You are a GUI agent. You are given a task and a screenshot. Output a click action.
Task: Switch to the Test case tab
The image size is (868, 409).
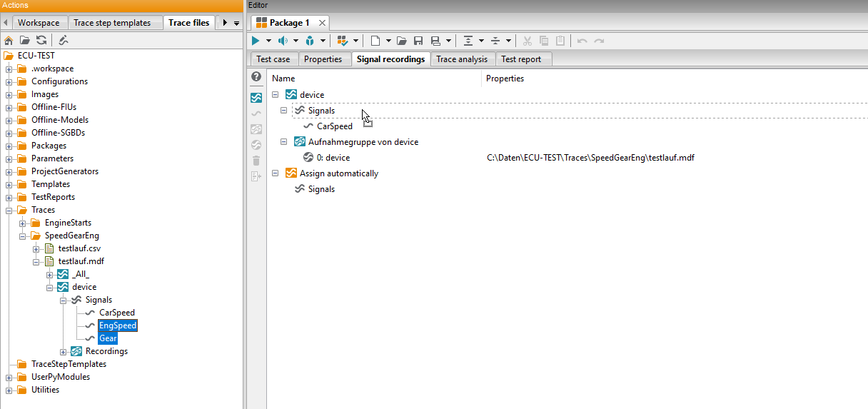click(273, 59)
